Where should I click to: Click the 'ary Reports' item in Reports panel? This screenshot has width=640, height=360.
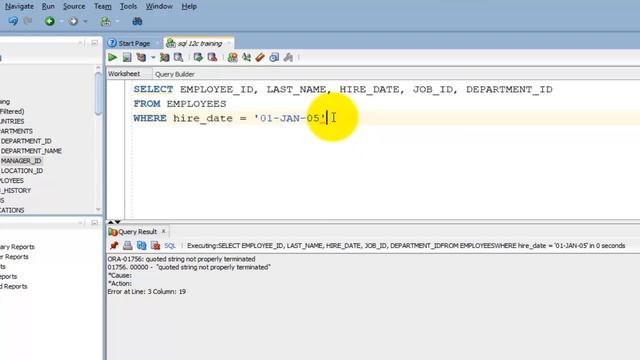[17, 247]
